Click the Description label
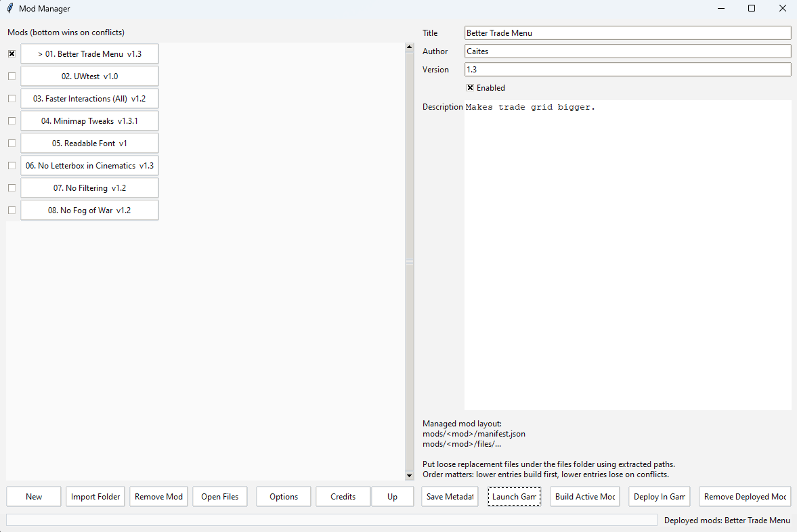Viewport: 797px width, 532px height. tap(443, 107)
